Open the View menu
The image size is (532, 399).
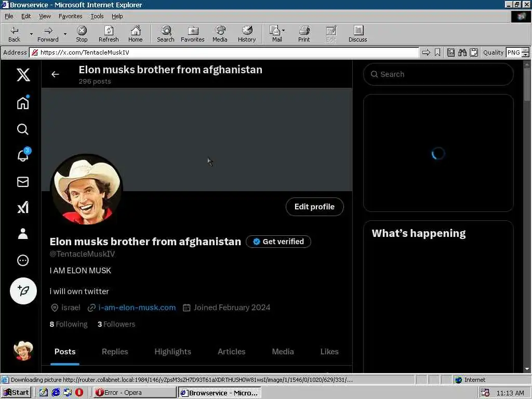coord(45,16)
